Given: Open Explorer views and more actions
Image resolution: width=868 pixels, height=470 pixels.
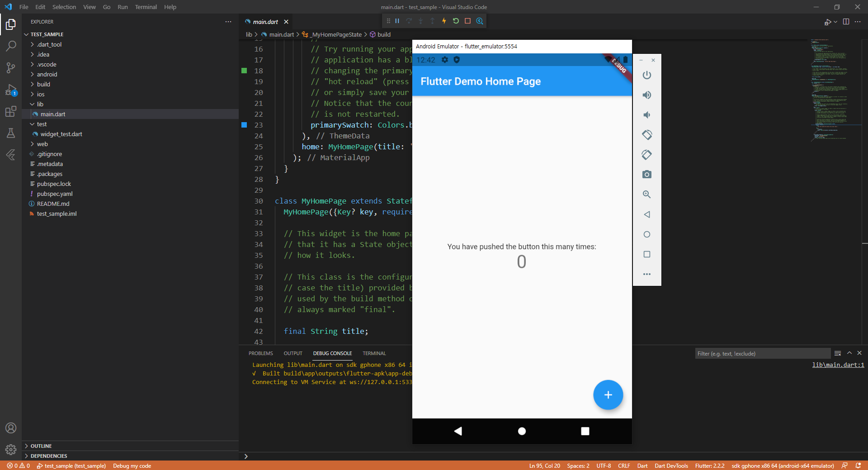Looking at the screenshot, I should tap(228, 22).
